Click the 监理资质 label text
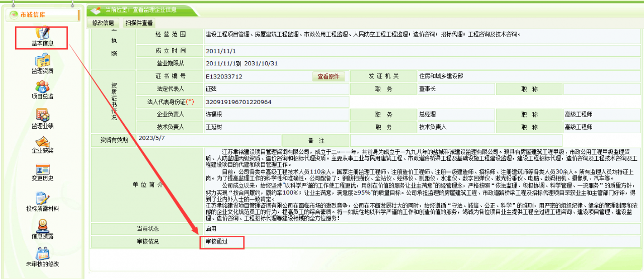Image resolution: width=644 pixels, height=279 pixels. click(42, 71)
